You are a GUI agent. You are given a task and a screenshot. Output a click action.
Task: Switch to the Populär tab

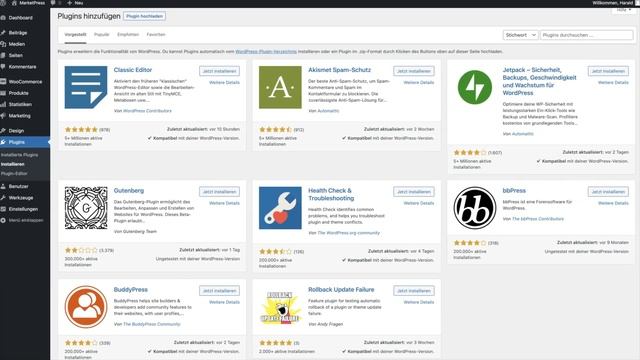[x=102, y=35]
